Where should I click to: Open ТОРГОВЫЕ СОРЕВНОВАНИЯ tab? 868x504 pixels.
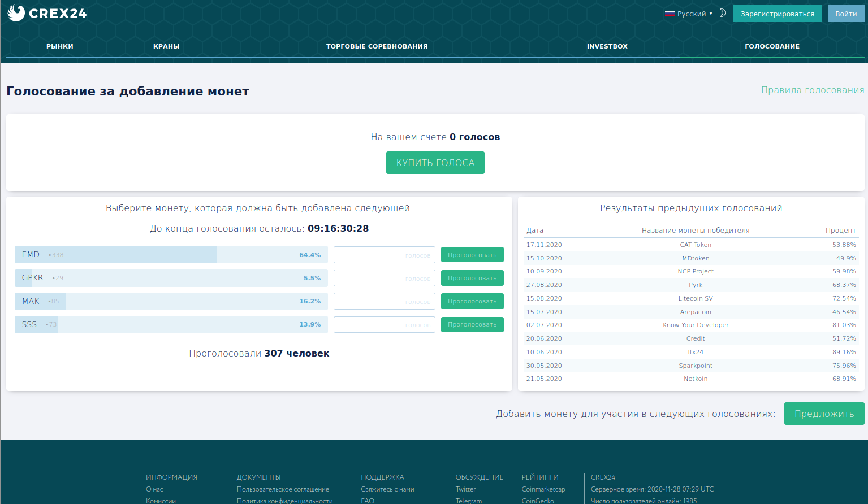pyautogui.click(x=377, y=46)
